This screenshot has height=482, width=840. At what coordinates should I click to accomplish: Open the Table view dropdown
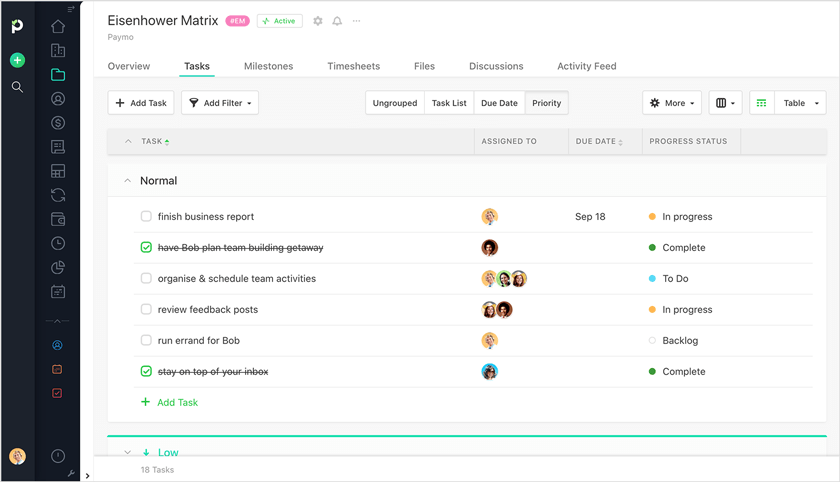(x=800, y=103)
